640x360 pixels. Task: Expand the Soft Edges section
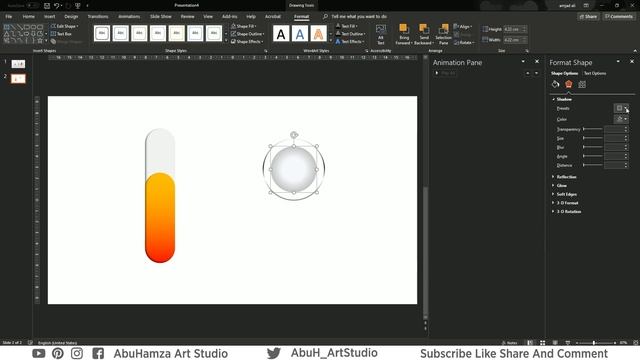pos(564,194)
